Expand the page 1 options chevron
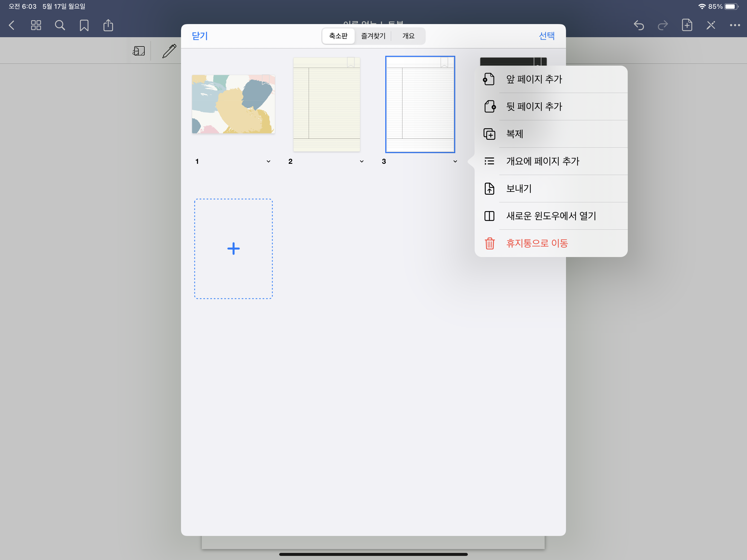This screenshot has width=747, height=560. (269, 161)
